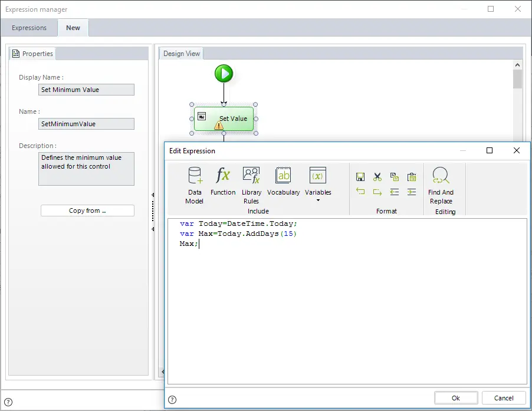Cancel the Edit Expression dialog

coord(504,398)
